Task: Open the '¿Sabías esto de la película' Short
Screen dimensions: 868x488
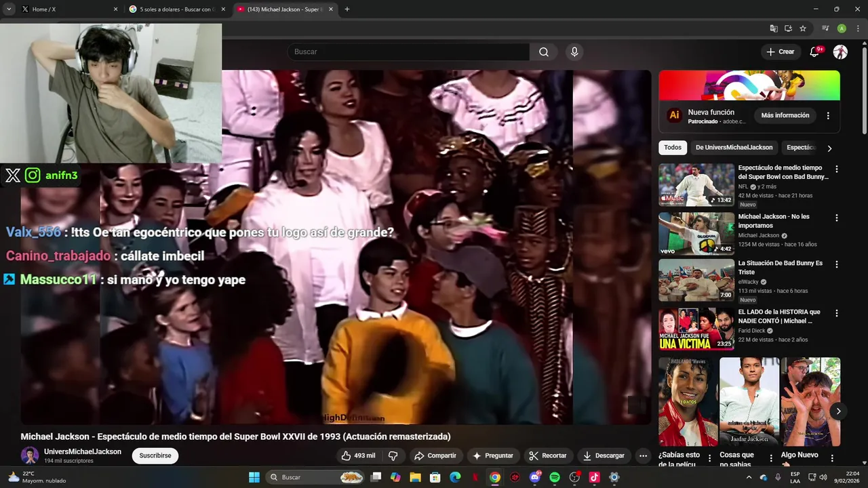Action: pyautogui.click(x=688, y=402)
